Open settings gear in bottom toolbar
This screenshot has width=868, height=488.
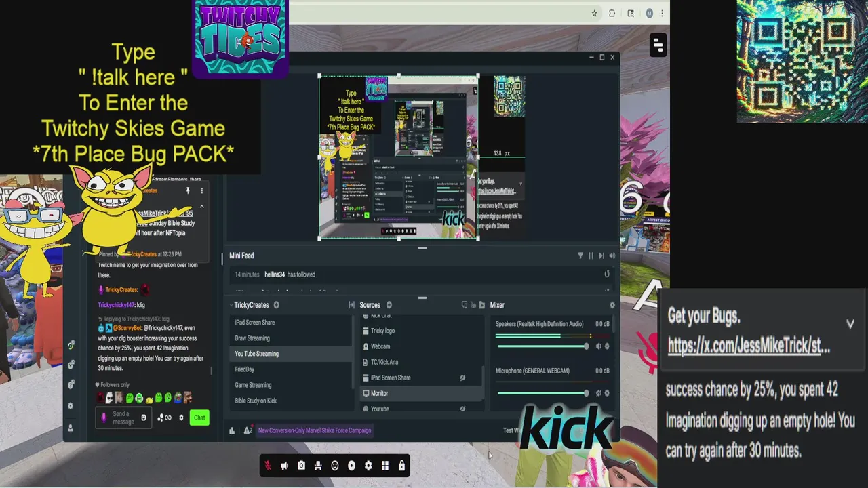(368, 466)
